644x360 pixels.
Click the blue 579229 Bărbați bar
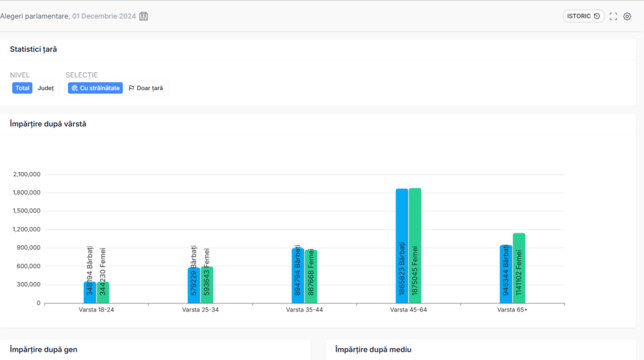(x=194, y=286)
